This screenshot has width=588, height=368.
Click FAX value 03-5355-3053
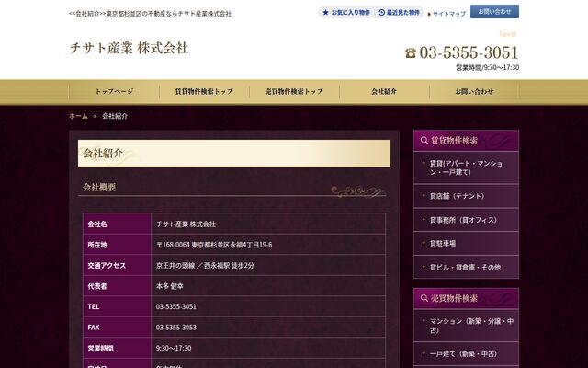175,328
